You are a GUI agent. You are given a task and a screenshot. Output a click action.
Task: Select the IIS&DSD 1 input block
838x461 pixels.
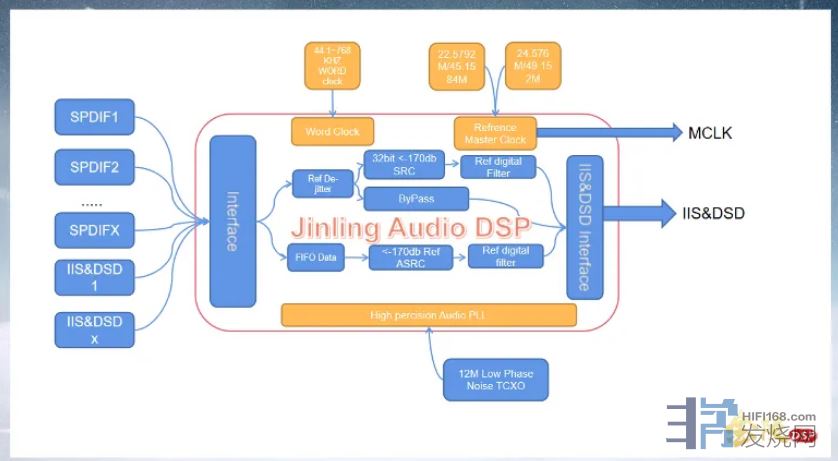tap(94, 278)
